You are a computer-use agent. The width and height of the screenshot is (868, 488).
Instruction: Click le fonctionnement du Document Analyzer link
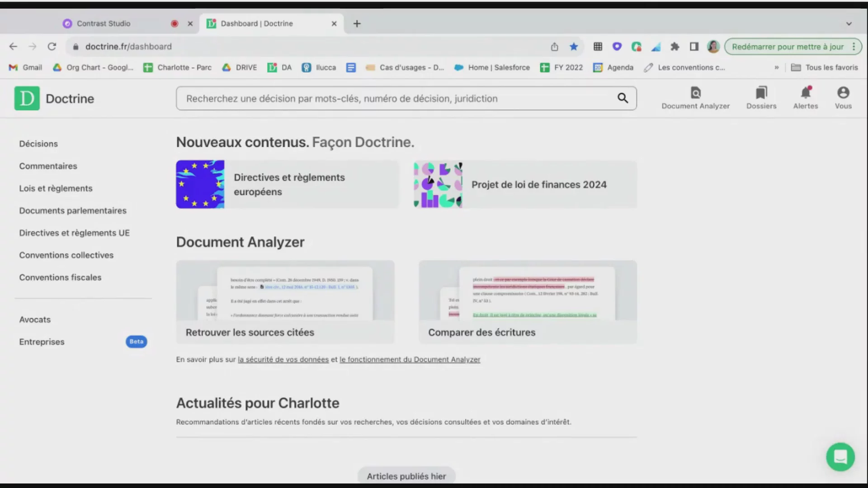tap(410, 360)
